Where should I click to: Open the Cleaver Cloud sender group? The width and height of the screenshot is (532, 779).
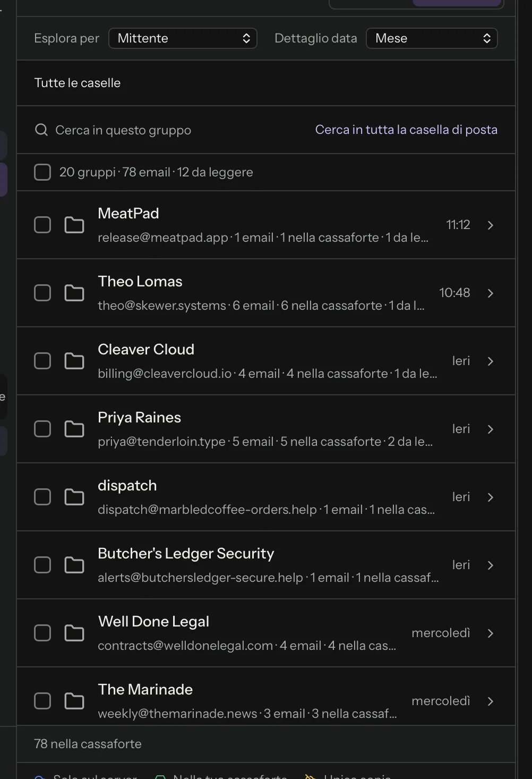click(x=266, y=361)
